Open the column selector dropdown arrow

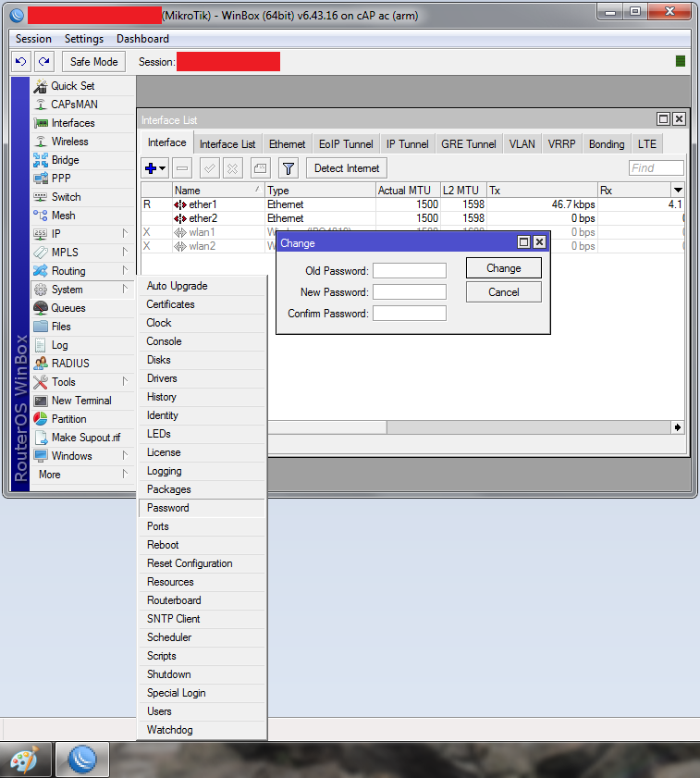tap(678, 190)
